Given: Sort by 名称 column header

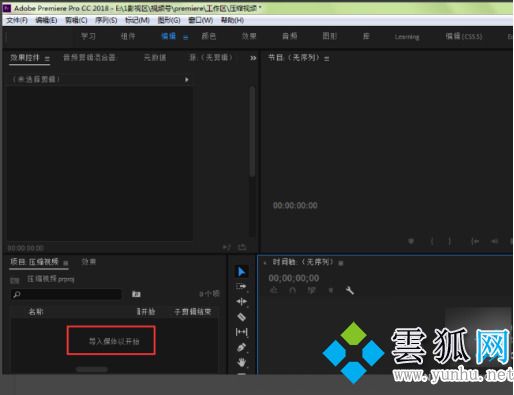Looking at the screenshot, I should tap(36, 312).
